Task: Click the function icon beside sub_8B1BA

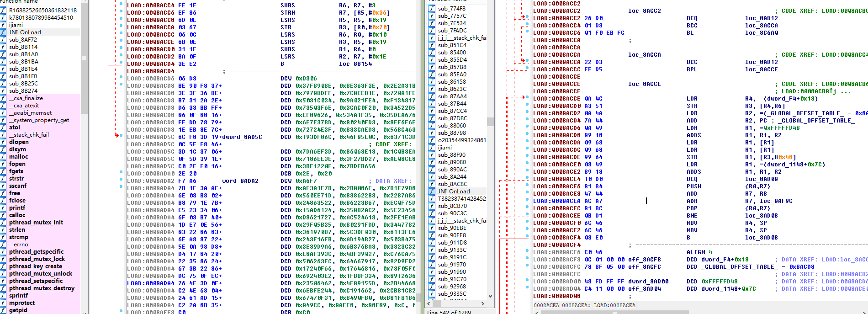Action: point(3,62)
